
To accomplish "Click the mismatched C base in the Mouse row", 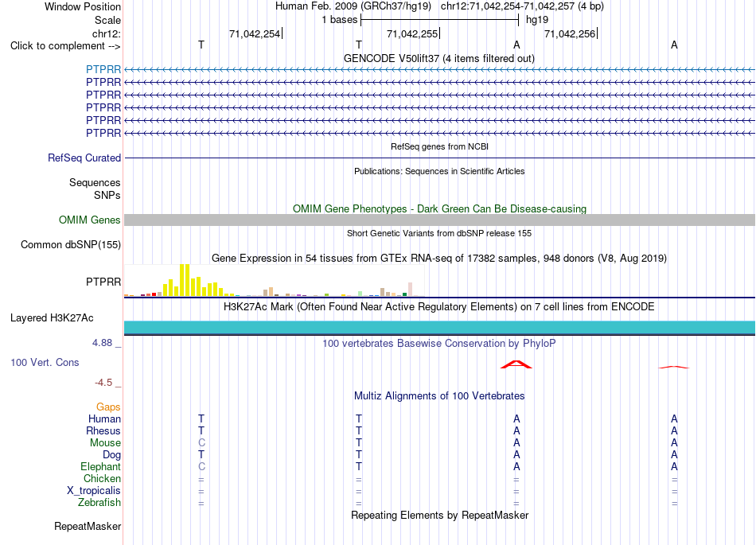I will [201, 443].
